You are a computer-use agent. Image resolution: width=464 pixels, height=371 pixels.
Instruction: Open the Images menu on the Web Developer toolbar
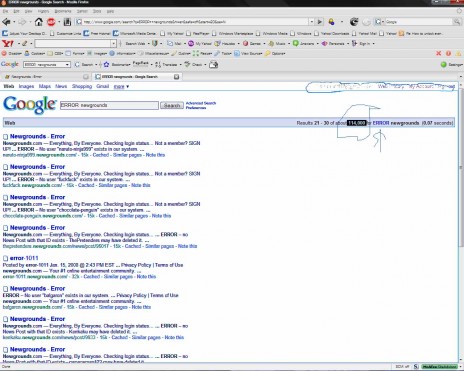tap(97, 53)
